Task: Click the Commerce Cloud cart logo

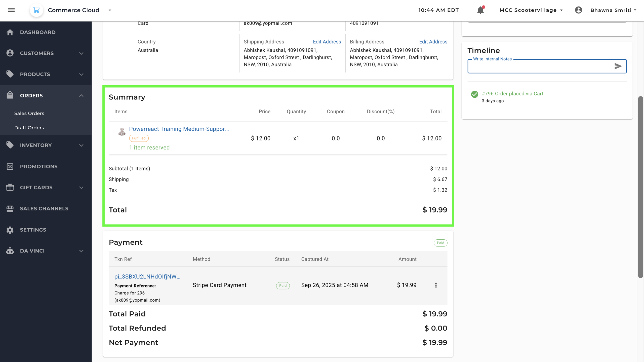Action: 36,10
